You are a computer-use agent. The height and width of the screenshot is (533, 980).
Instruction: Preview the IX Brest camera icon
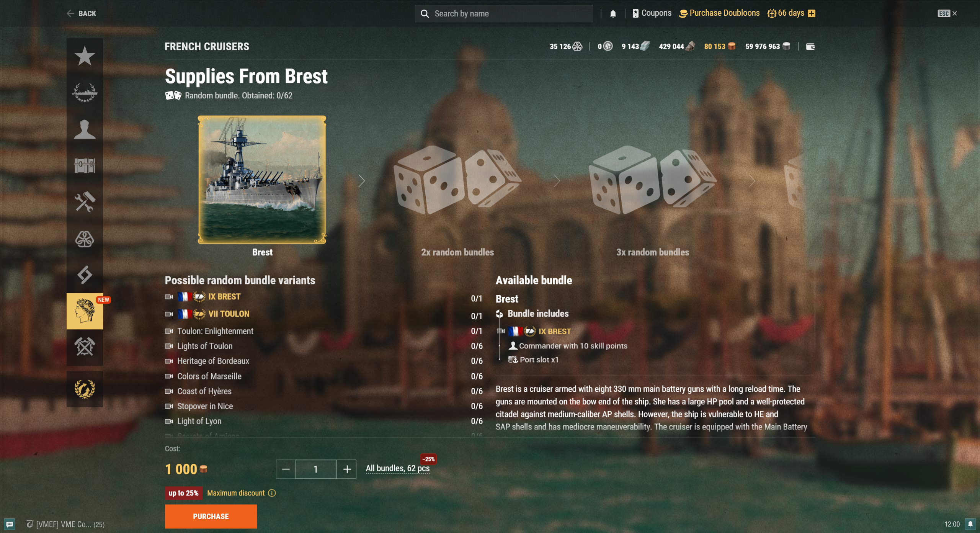(x=169, y=297)
